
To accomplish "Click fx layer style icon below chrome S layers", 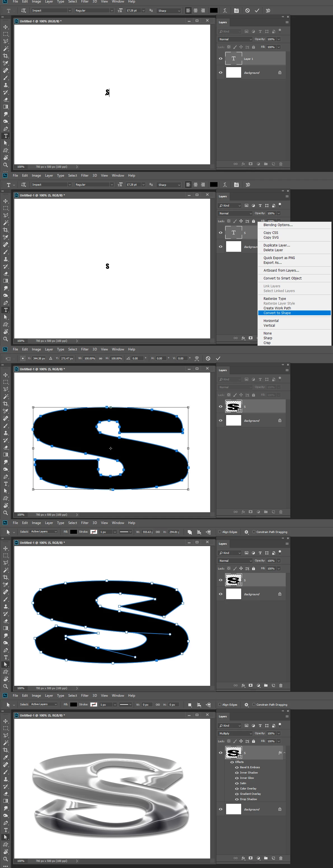I will tap(243, 858).
